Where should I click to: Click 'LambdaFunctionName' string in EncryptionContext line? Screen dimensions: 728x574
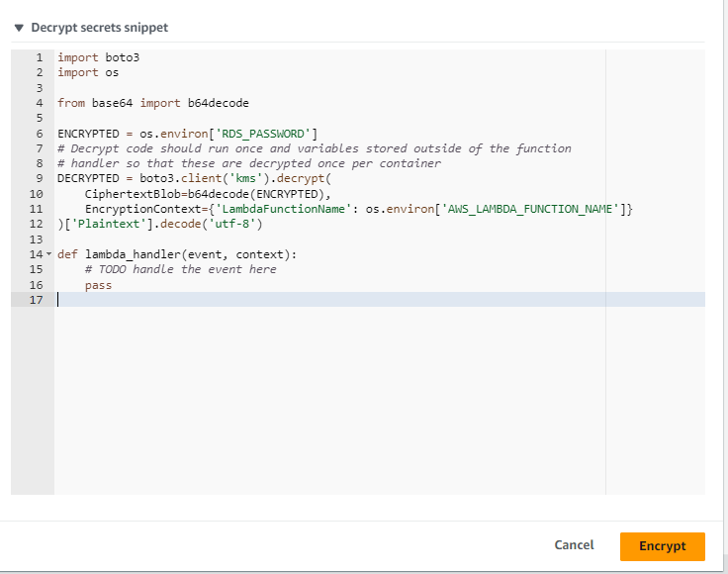[283, 209]
